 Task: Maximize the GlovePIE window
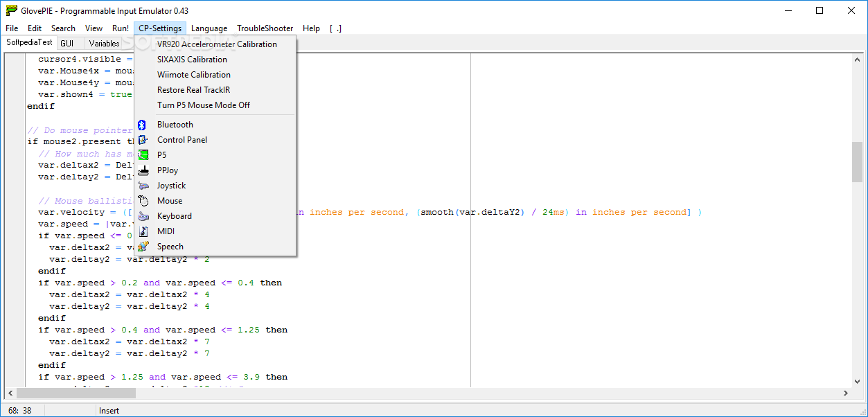pyautogui.click(x=820, y=10)
